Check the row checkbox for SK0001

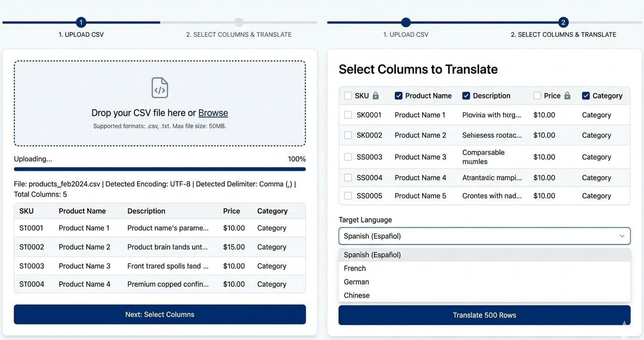click(x=348, y=115)
